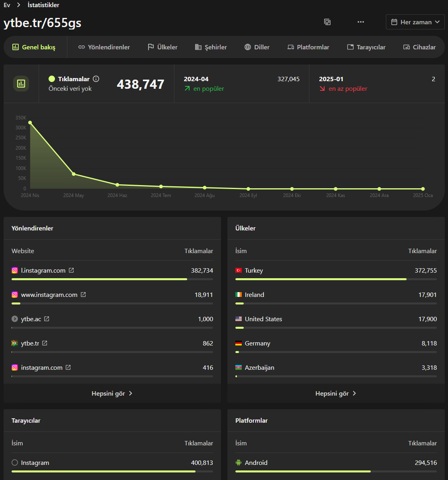Expand Hepsini gör under Ülkeler
This screenshot has height=480, width=448.
pos(336,393)
